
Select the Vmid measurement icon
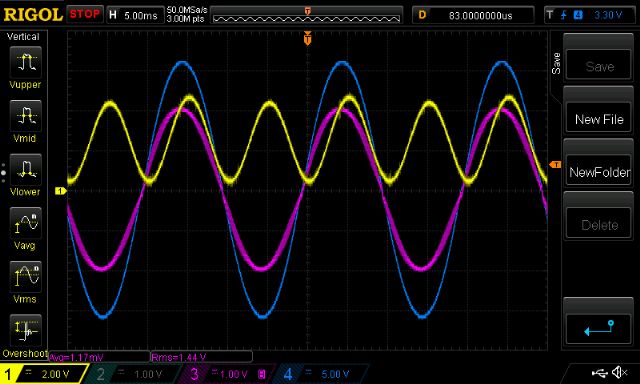click(25, 116)
